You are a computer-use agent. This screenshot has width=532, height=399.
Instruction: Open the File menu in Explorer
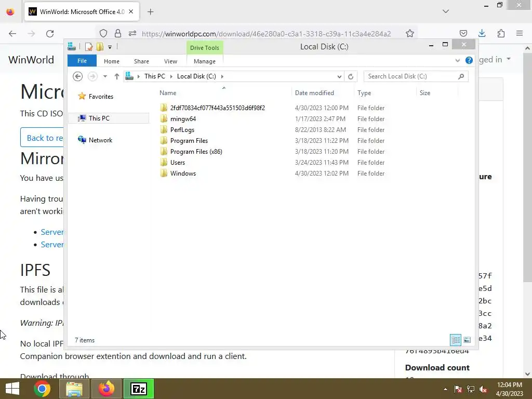click(x=82, y=61)
